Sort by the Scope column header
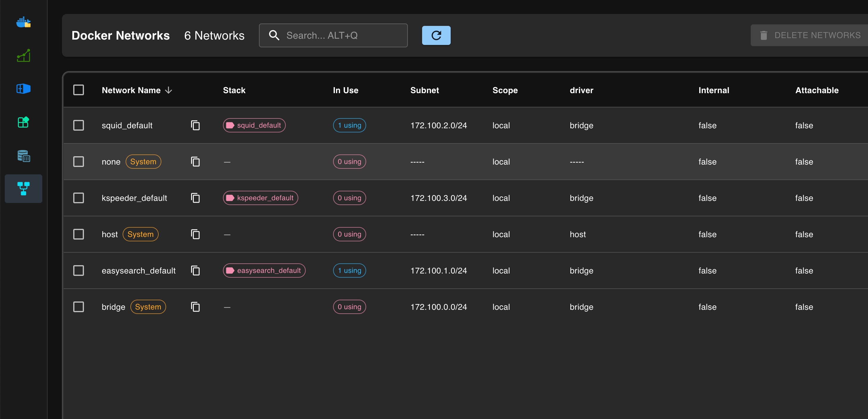Viewport: 868px width, 419px height. point(505,90)
